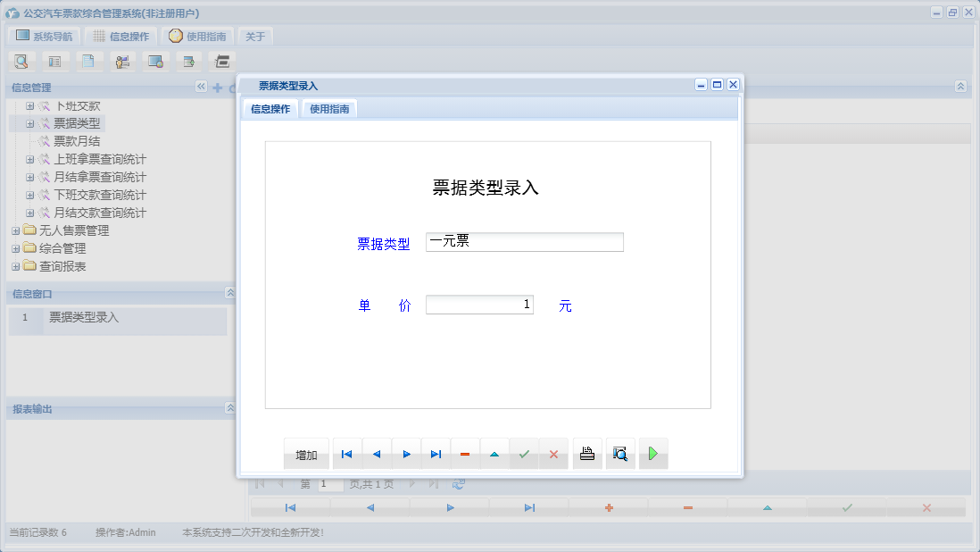Image resolution: width=980 pixels, height=552 pixels.
Task: Expand the 查询报表 tree node
Action: tap(15, 265)
